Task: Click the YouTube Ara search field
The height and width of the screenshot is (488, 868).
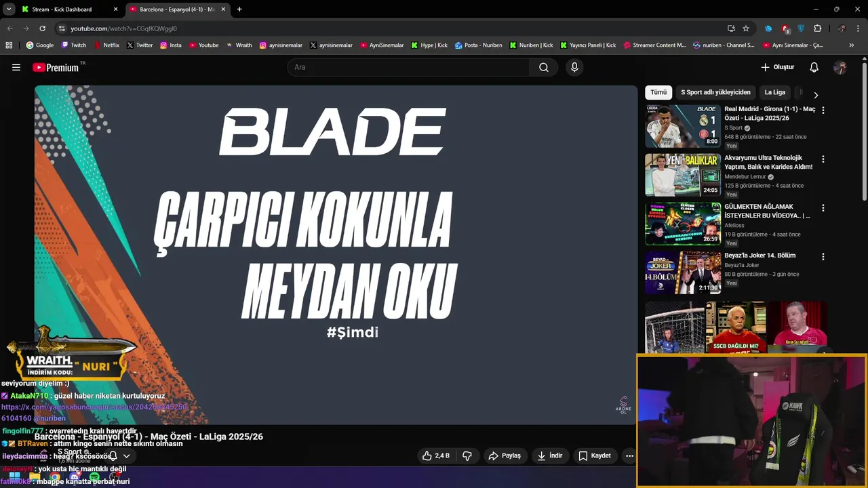Action: [409, 67]
